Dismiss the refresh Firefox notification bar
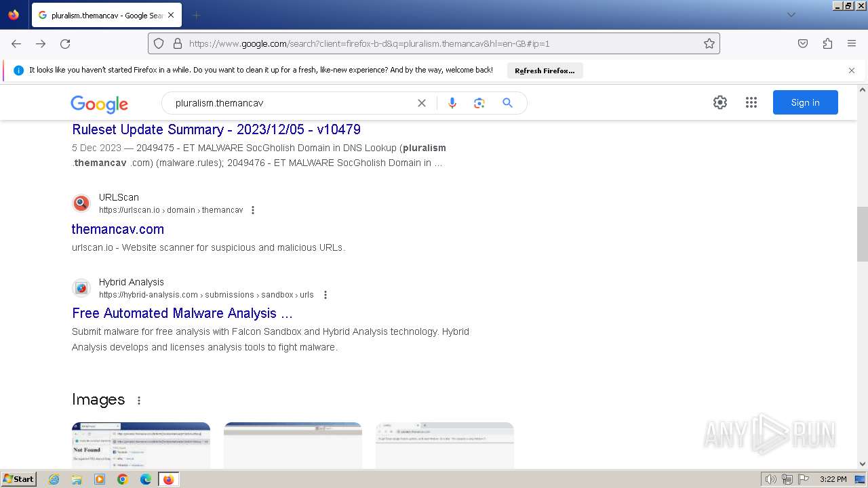The width and height of the screenshot is (868, 488). tap(852, 70)
